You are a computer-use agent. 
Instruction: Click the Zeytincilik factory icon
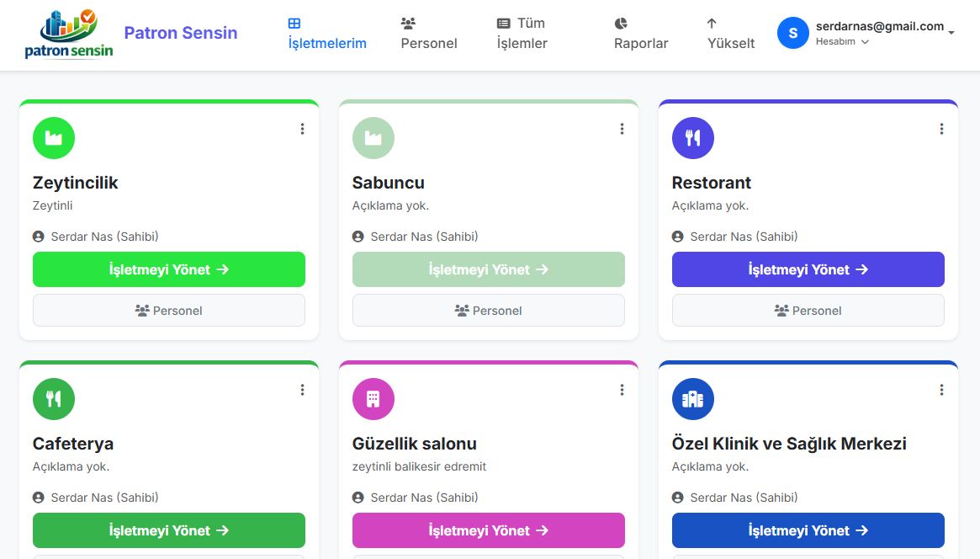point(54,138)
